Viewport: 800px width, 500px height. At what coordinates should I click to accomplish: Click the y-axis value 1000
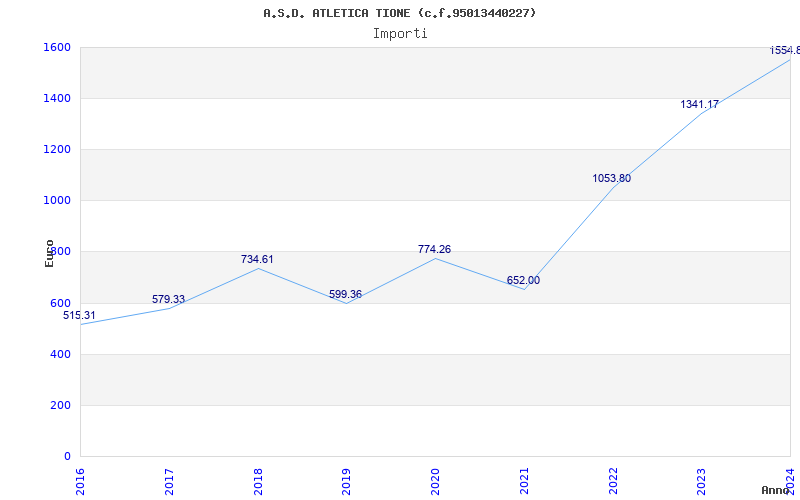tap(57, 201)
